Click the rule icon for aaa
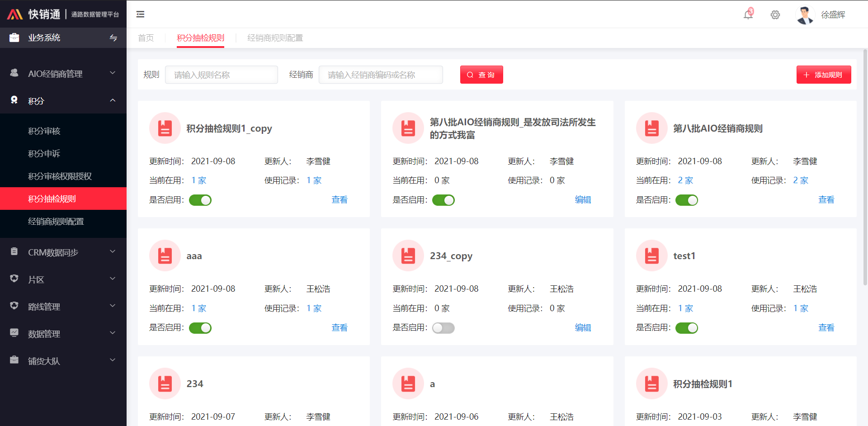 point(165,256)
